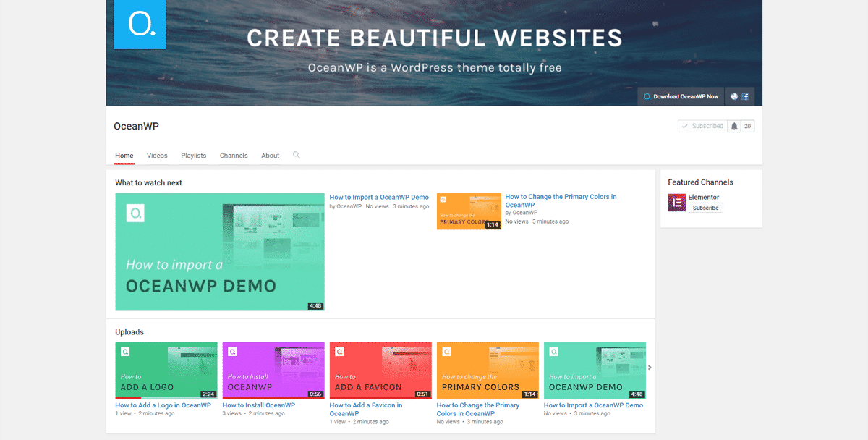
Task: Switch to the Channels tab
Action: (x=234, y=156)
